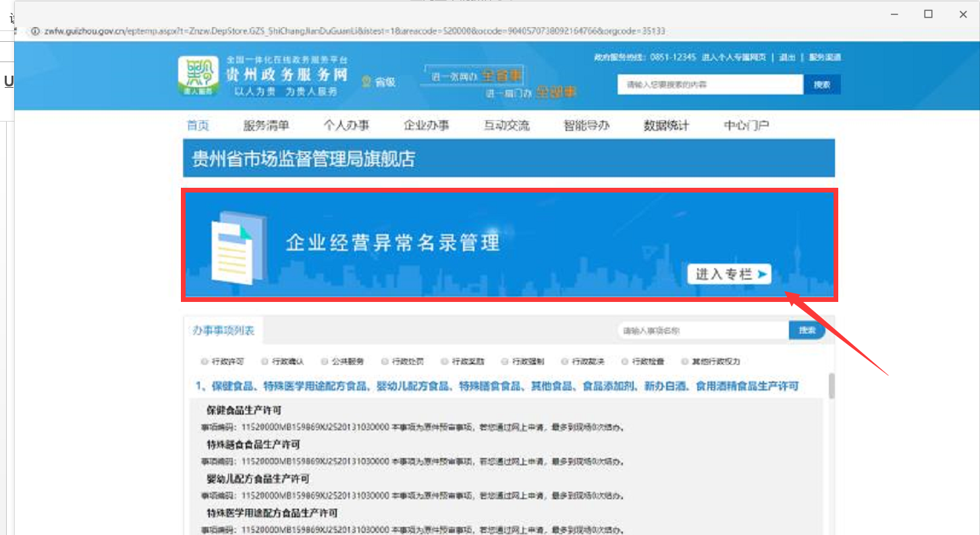Open the 婴幼儿配方食品生产许可 entry

click(258, 479)
